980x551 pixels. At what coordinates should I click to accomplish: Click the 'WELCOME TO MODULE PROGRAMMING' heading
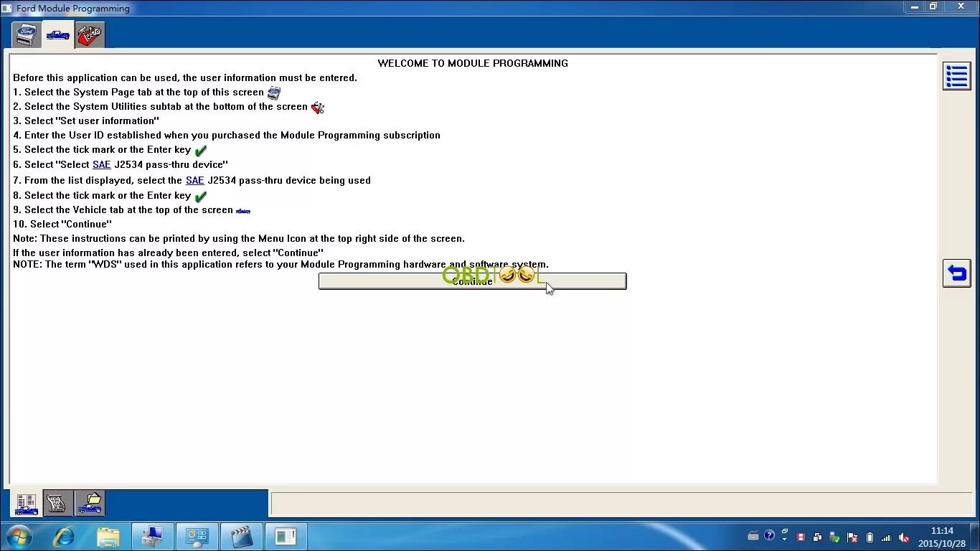473,63
